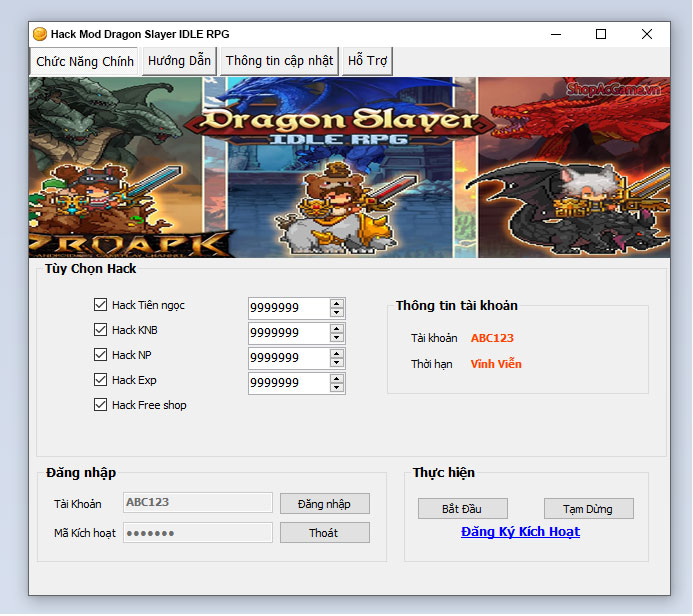Open the Hỗ Trợ tab
Image resolution: width=693 pixels, height=616 pixels.
click(367, 61)
